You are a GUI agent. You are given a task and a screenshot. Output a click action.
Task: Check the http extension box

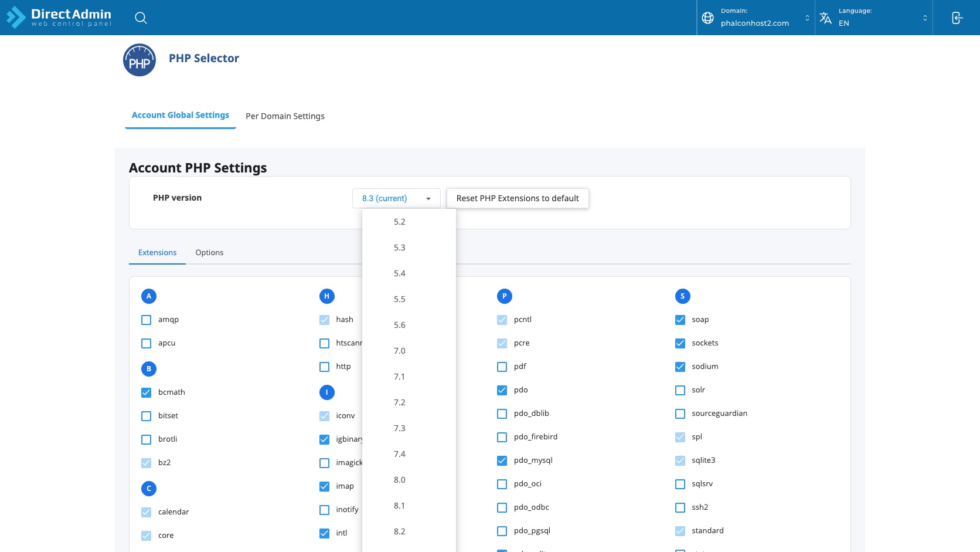click(x=325, y=367)
